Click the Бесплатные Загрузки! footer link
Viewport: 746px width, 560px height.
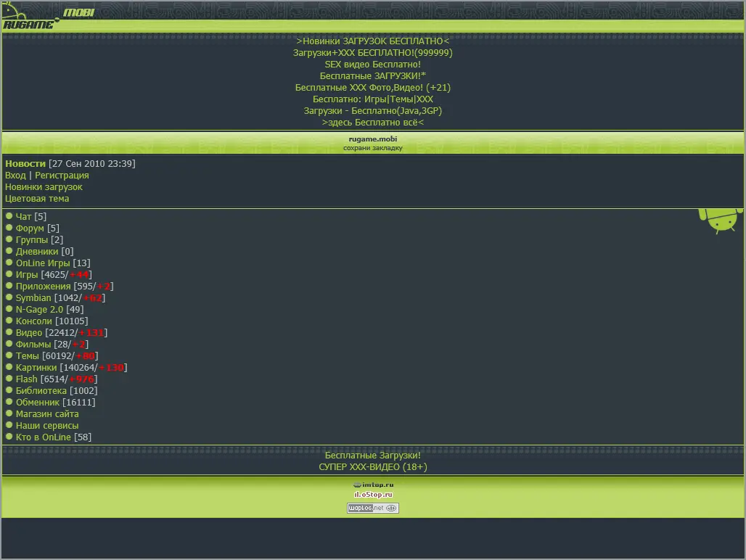373,456
